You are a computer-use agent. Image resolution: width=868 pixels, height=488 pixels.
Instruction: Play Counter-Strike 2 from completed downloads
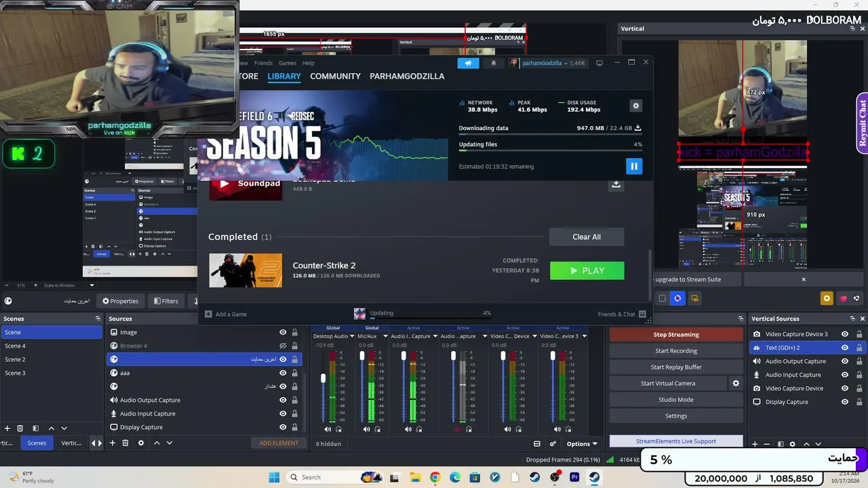click(x=587, y=270)
